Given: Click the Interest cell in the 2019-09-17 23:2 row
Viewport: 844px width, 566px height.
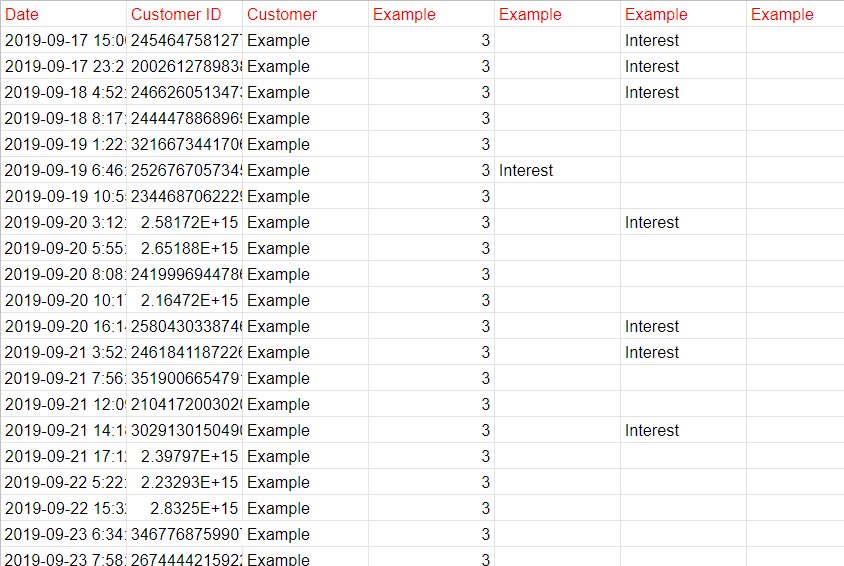Looking at the screenshot, I should pyautogui.click(x=682, y=66).
